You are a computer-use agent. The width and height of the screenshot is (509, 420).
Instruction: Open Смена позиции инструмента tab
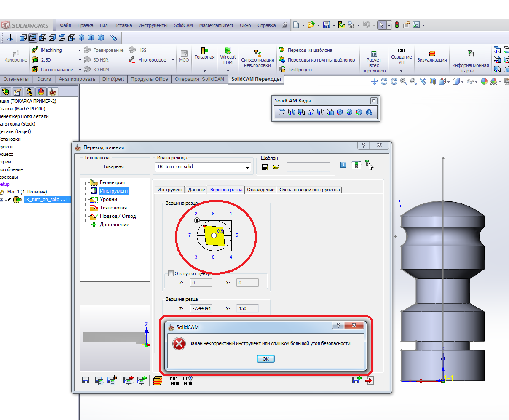310,190
